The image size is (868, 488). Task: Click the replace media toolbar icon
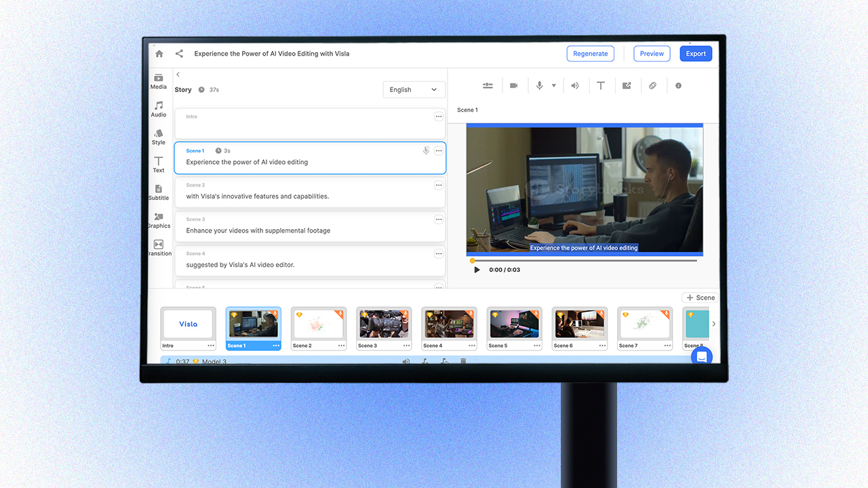click(627, 85)
